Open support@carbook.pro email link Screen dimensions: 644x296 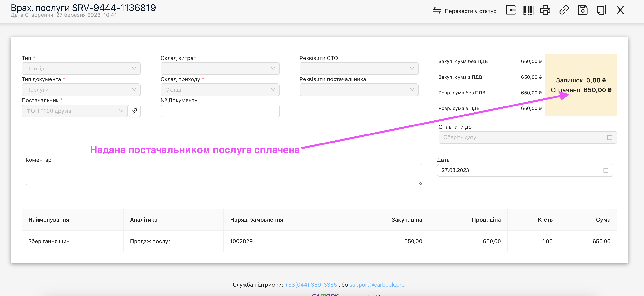tap(377, 285)
